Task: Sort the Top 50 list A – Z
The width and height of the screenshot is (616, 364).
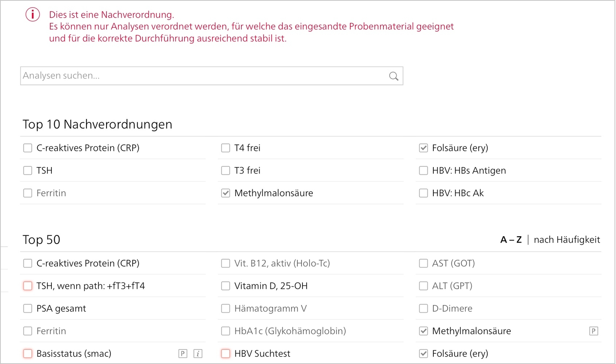Action: click(x=511, y=240)
